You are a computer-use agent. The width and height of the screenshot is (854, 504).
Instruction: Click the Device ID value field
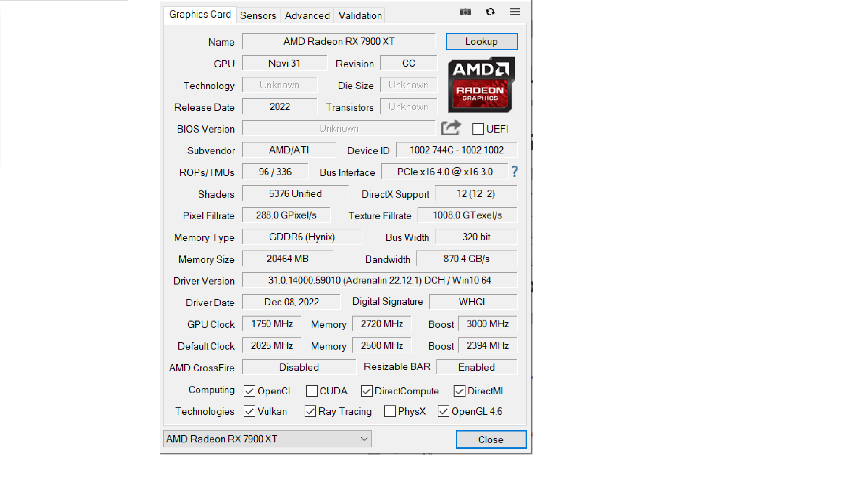click(x=456, y=150)
